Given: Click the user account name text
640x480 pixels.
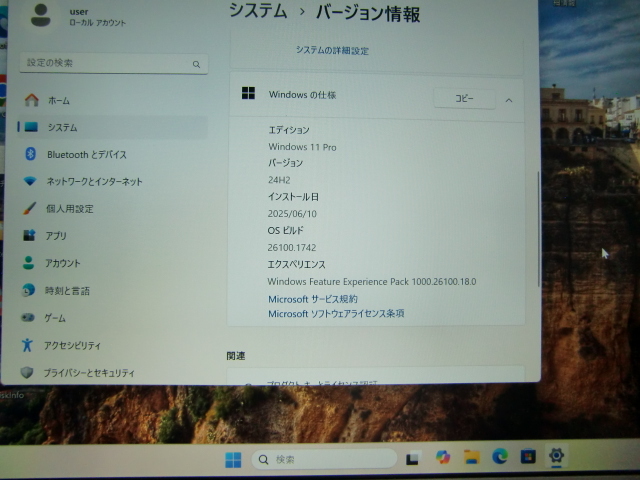Looking at the screenshot, I should pos(79,12).
